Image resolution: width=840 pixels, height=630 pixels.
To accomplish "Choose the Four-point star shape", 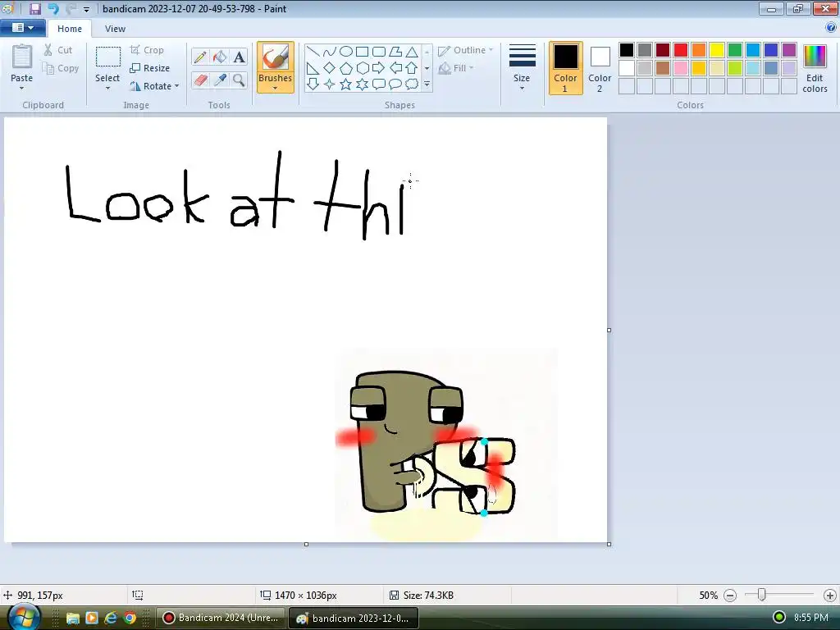I will point(330,84).
